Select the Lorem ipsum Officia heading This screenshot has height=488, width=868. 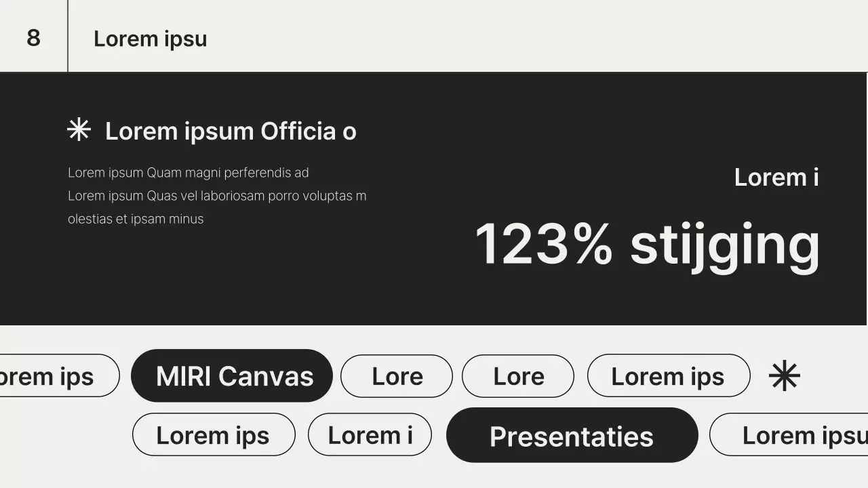pos(231,131)
